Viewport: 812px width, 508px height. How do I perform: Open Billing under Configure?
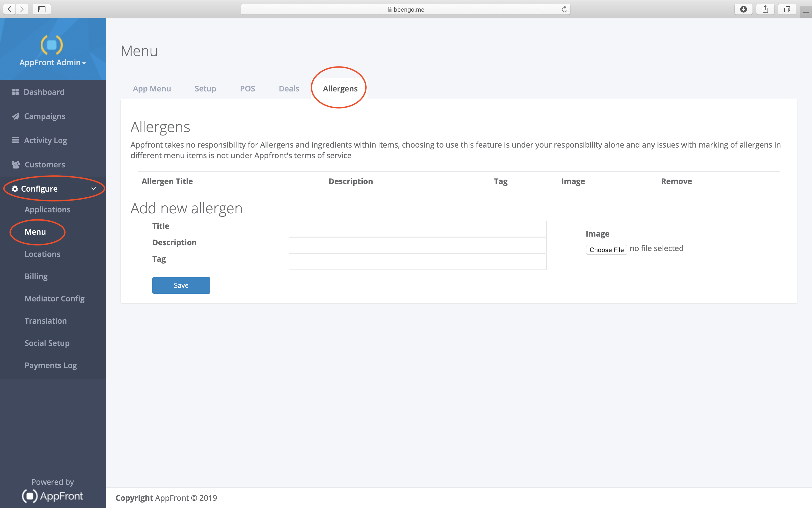36,276
